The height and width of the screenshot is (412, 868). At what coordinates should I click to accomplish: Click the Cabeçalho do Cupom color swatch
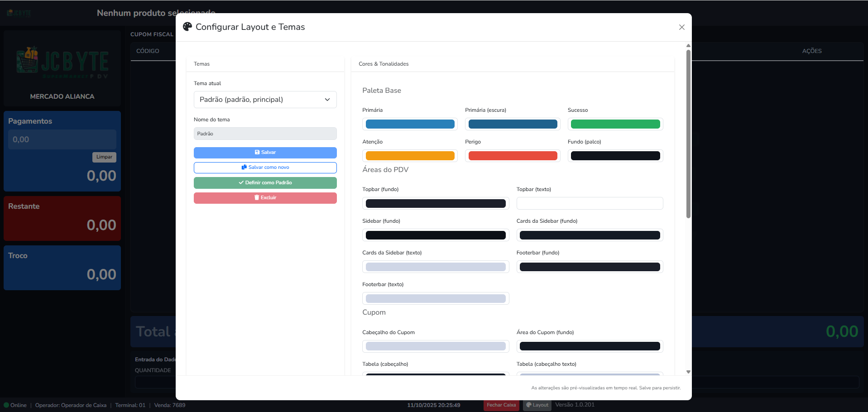click(x=436, y=346)
